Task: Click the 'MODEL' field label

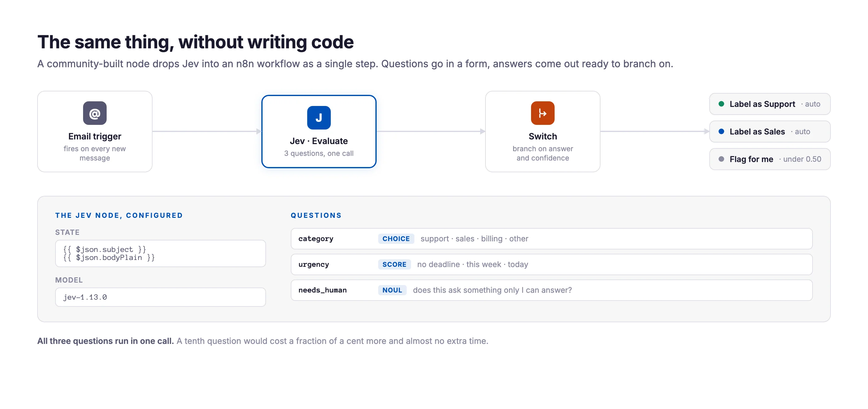Action: [69, 280]
